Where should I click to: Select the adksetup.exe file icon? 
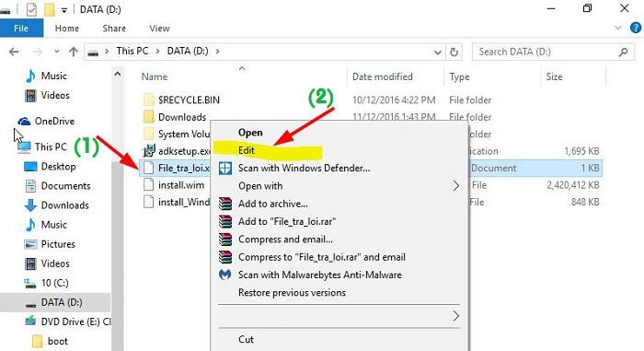point(149,151)
